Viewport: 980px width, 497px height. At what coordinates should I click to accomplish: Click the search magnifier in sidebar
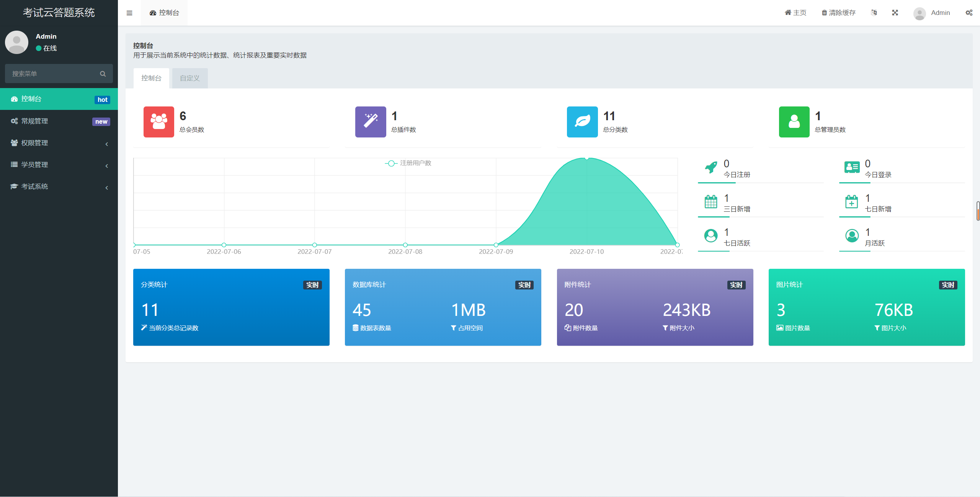103,74
